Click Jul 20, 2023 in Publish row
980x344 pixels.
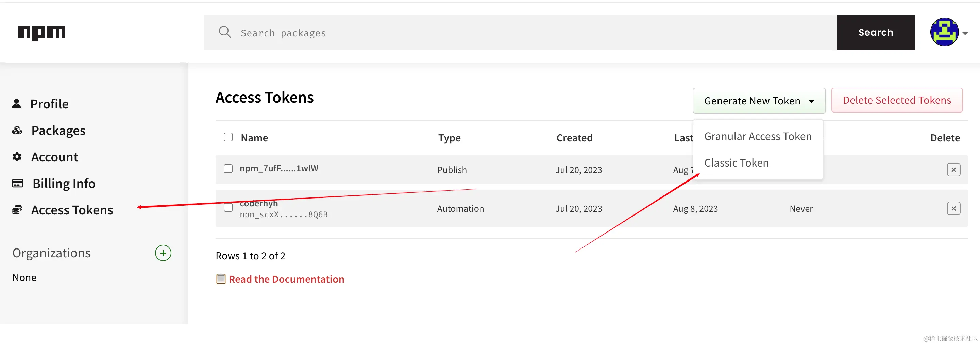pyautogui.click(x=578, y=170)
